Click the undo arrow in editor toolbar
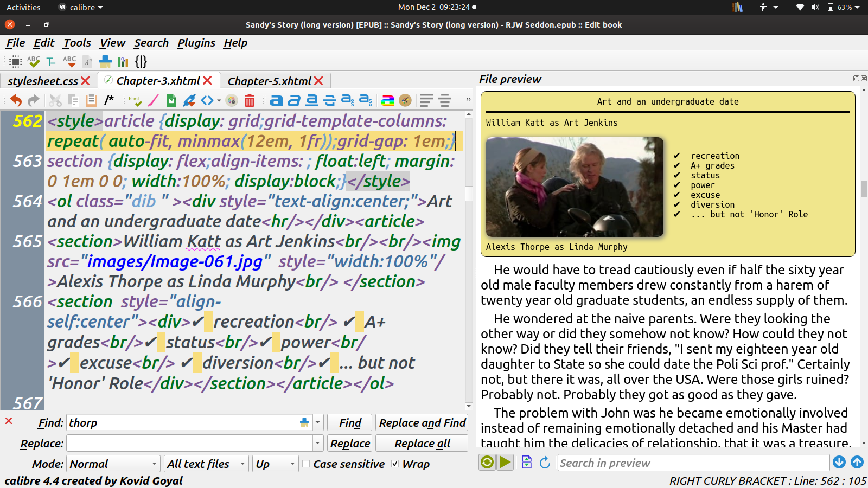This screenshot has width=868, height=488. click(16, 100)
